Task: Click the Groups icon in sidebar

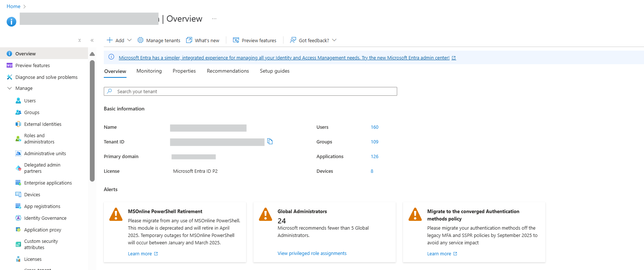Action: tap(18, 112)
